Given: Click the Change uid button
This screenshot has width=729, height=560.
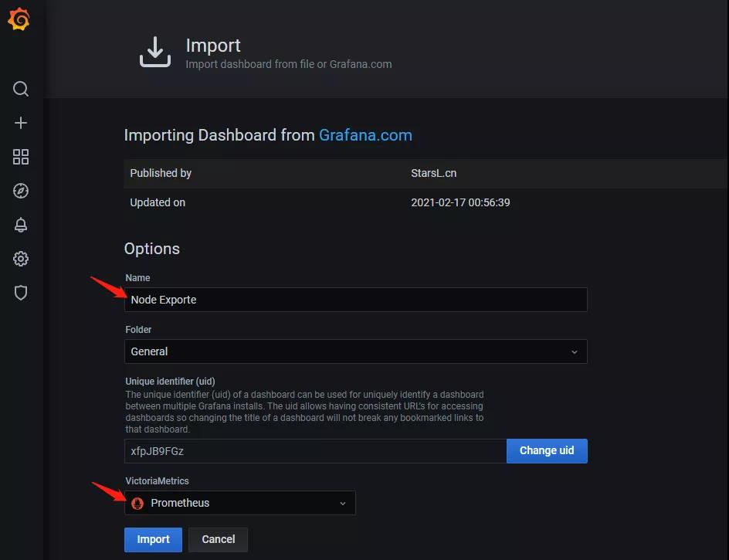Looking at the screenshot, I should click(x=547, y=450).
